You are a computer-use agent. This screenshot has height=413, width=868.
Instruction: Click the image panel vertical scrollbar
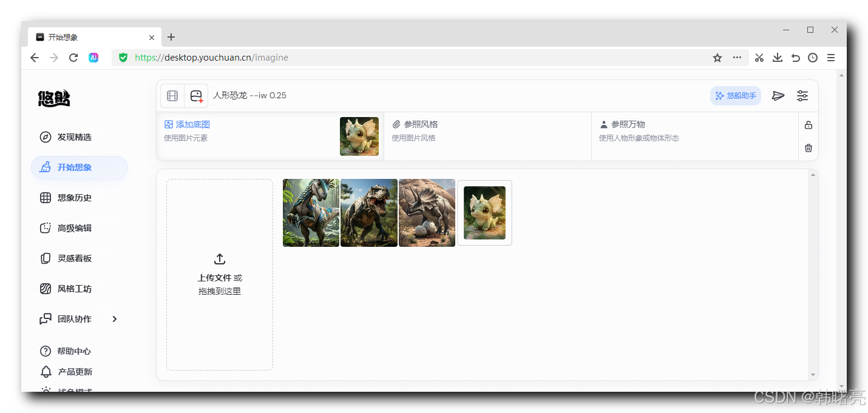813,275
